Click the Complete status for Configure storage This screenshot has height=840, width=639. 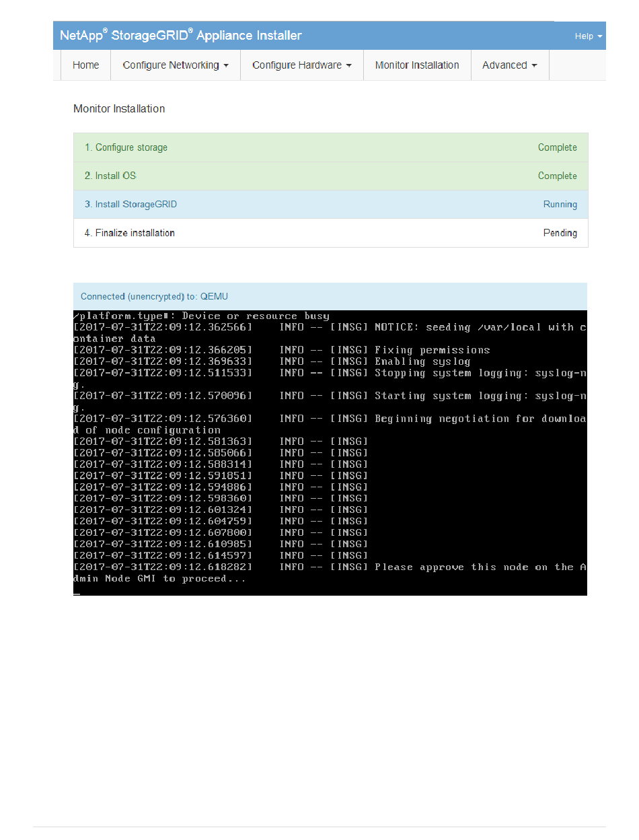coord(557,147)
